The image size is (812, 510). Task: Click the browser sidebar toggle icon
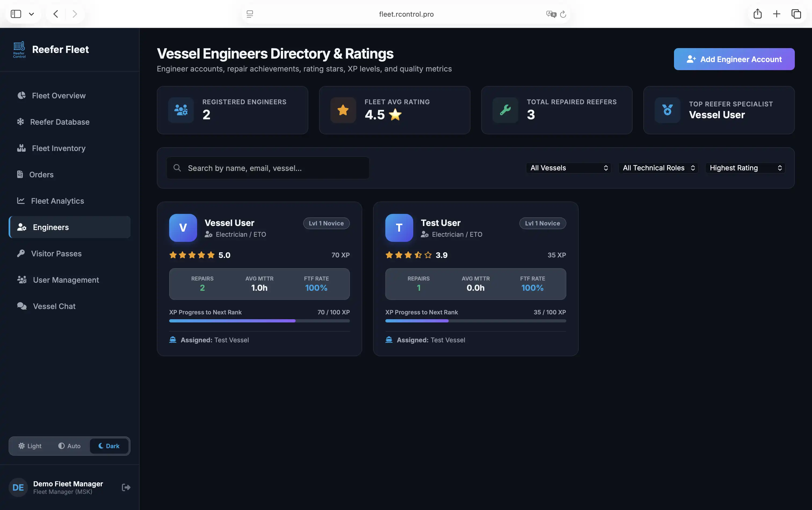(16, 14)
